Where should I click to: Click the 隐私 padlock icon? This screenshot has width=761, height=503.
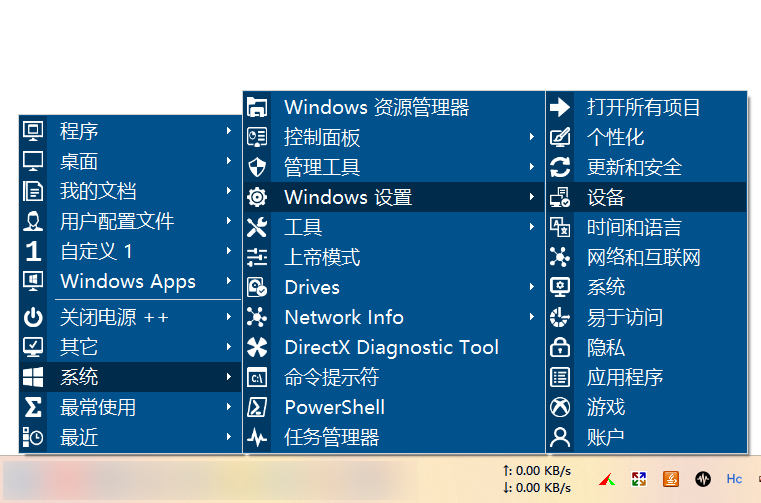point(560,347)
